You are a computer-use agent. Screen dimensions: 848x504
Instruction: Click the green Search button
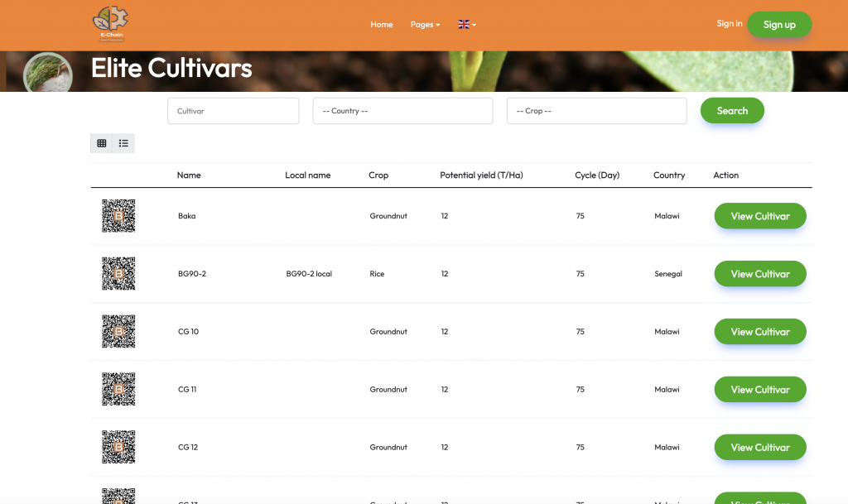click(x=732, y=111)
